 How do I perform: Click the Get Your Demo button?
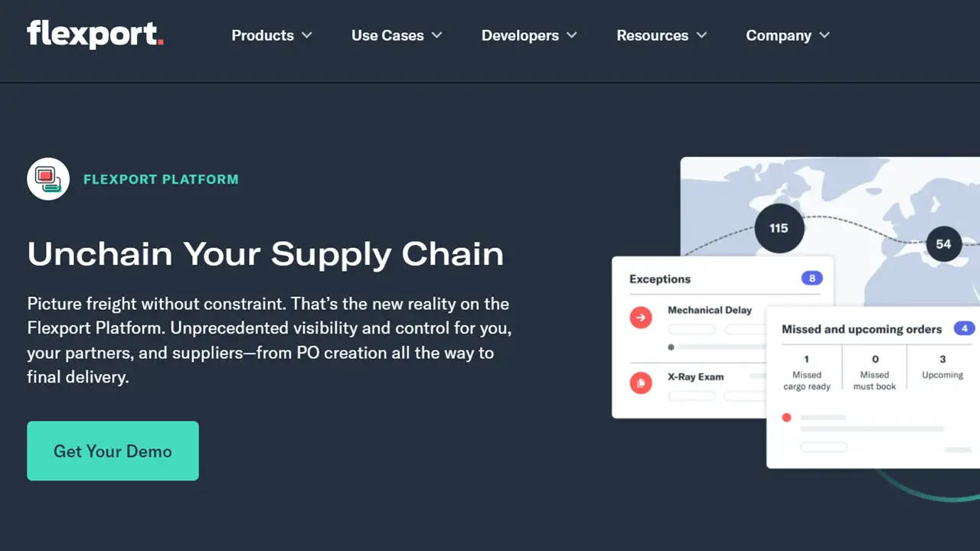point(113,451)
